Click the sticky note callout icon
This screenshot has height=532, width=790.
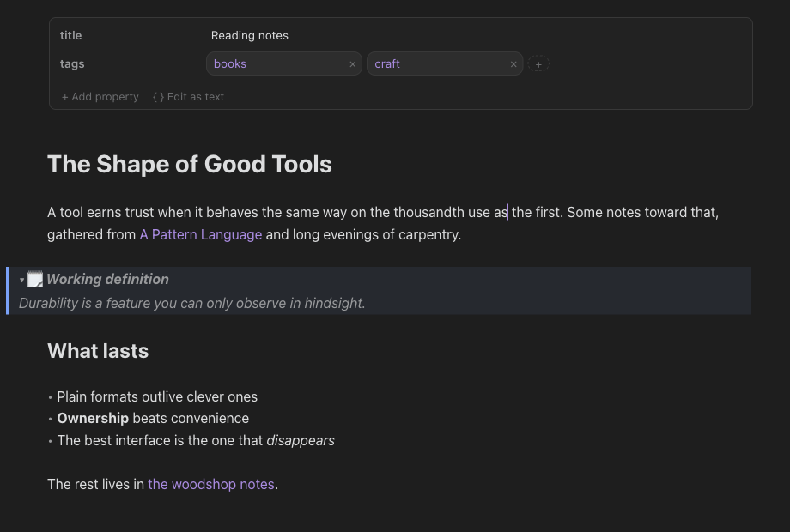34,280
